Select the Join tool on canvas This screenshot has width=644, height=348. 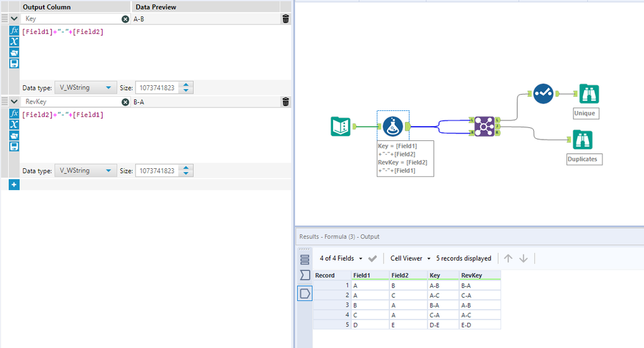point(484,126)
